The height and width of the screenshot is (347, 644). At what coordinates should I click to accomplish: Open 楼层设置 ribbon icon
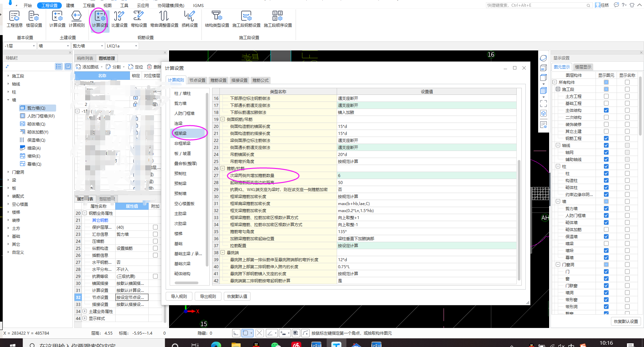click(x=34, y=19)
